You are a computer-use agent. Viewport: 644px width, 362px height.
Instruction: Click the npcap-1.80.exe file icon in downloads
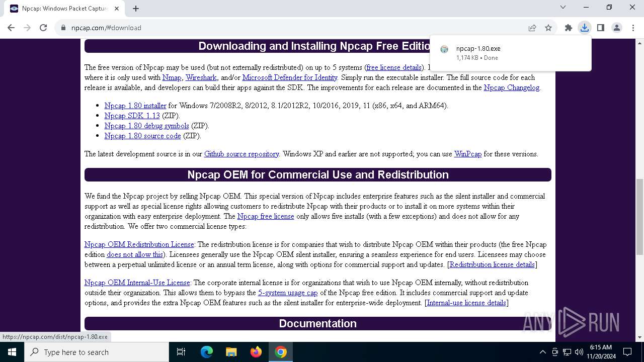coord(444,49)
